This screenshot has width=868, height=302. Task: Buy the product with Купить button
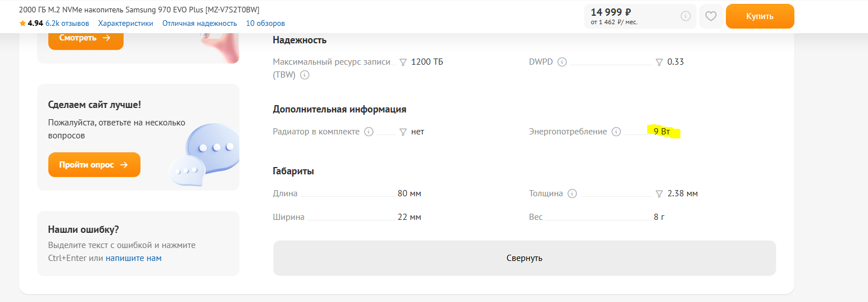760,16
